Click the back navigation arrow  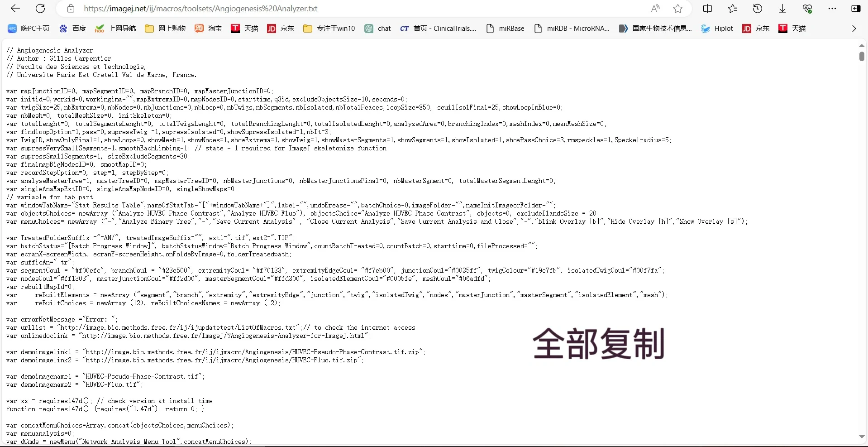tap(15, 8)
